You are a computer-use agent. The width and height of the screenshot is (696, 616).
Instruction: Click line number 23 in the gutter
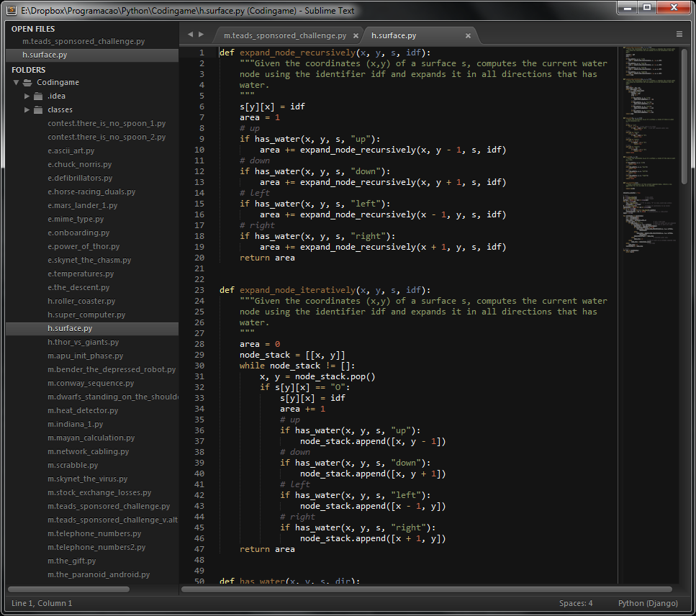click(x=199, y=290)
